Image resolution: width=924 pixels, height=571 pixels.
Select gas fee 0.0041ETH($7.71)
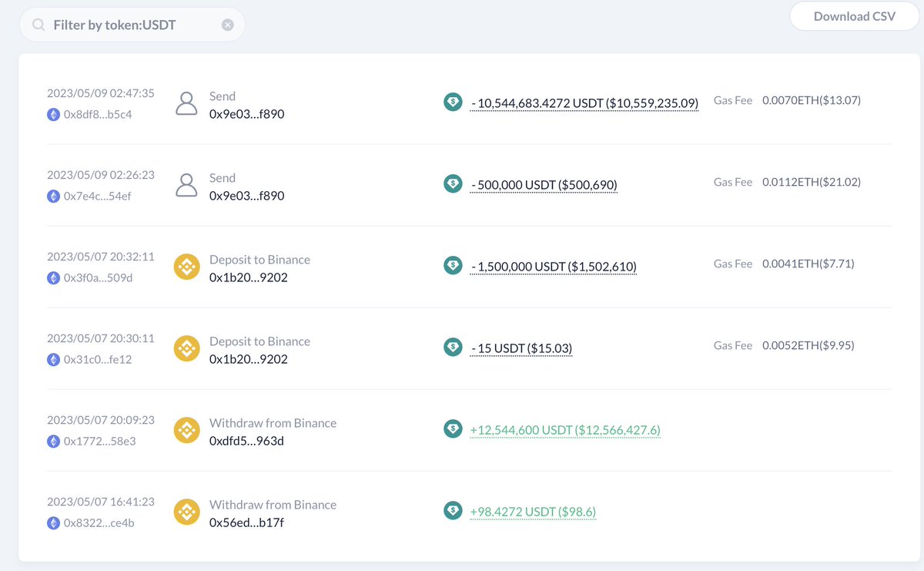click(808, 264)
